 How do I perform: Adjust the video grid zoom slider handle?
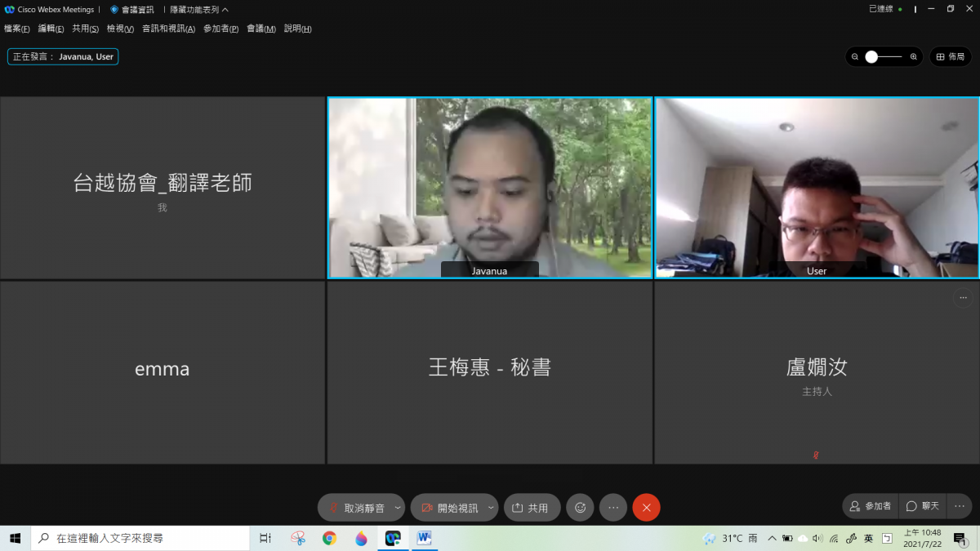pos(871,57)
